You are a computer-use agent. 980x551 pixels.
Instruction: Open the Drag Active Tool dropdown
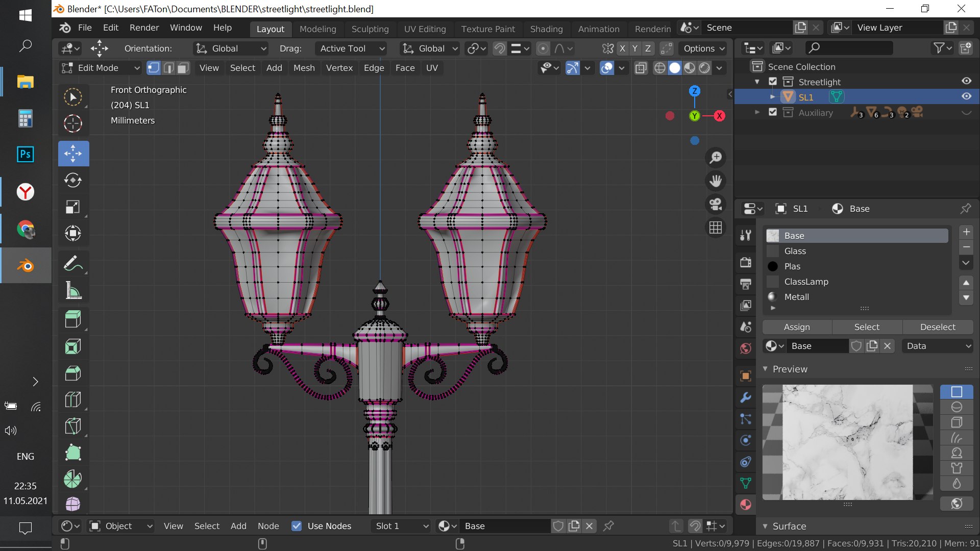(351, 48)
